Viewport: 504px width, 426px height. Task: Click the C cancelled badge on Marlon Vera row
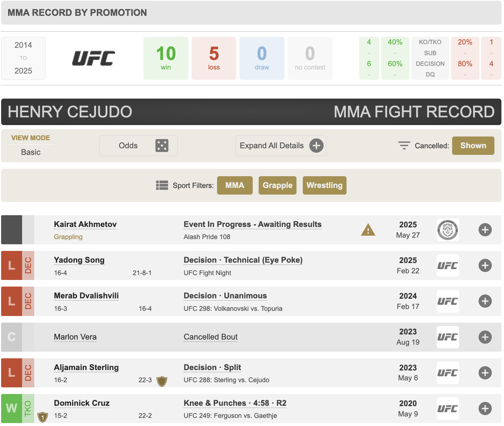[x=11, y=337]
